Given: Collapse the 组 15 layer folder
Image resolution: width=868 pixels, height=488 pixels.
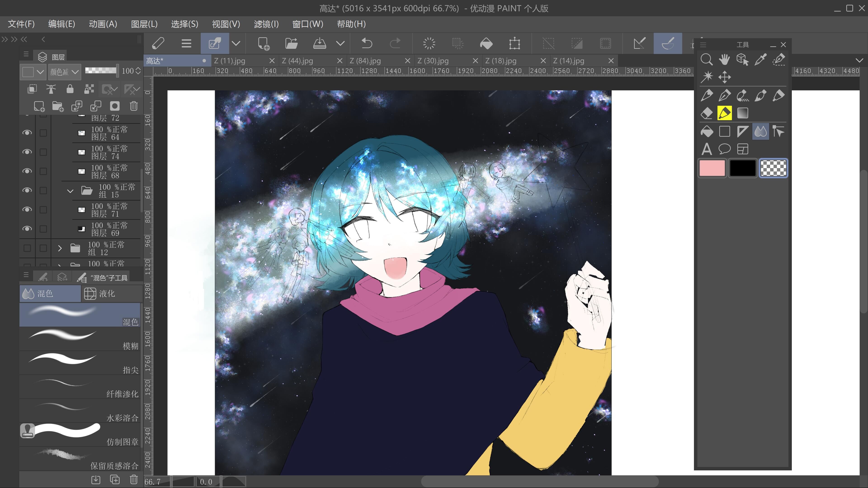Looking at the screenshot, I should click(70, 191).
